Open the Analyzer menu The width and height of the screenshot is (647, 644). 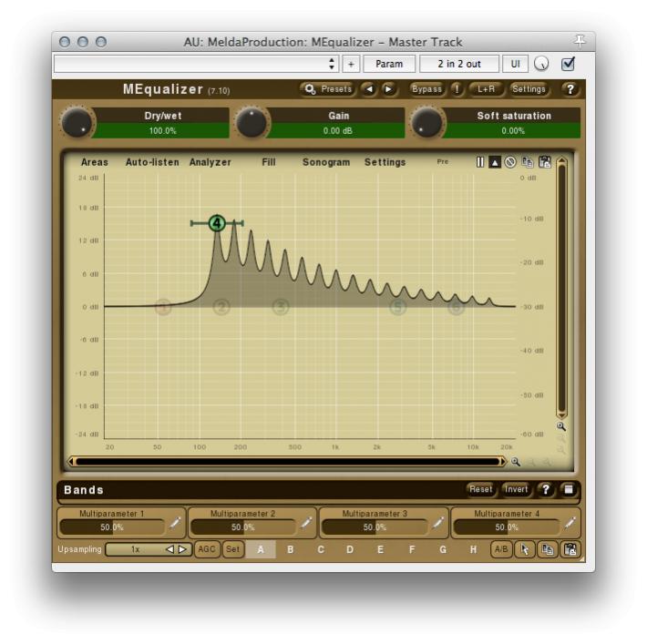[x=210, y=162]
